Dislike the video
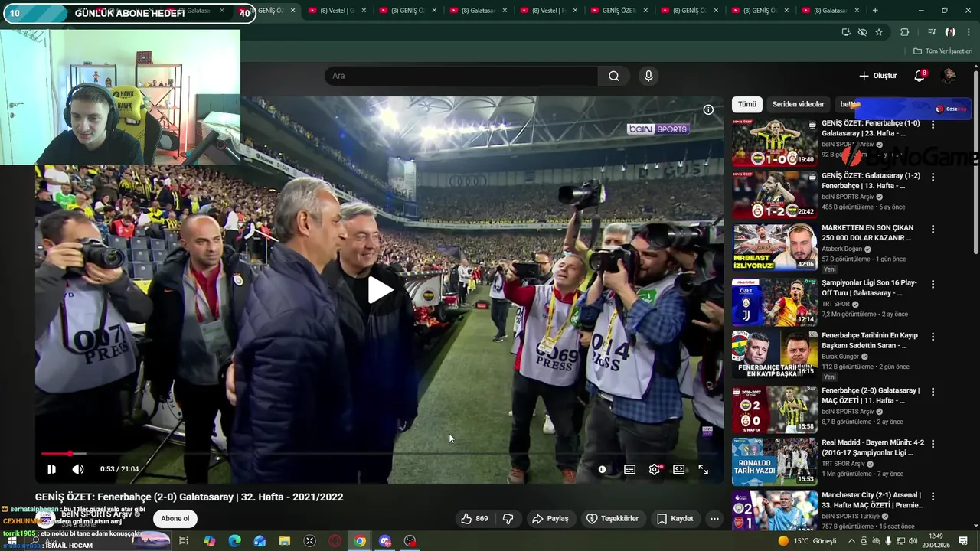980x551 pixels. [508, 519]
